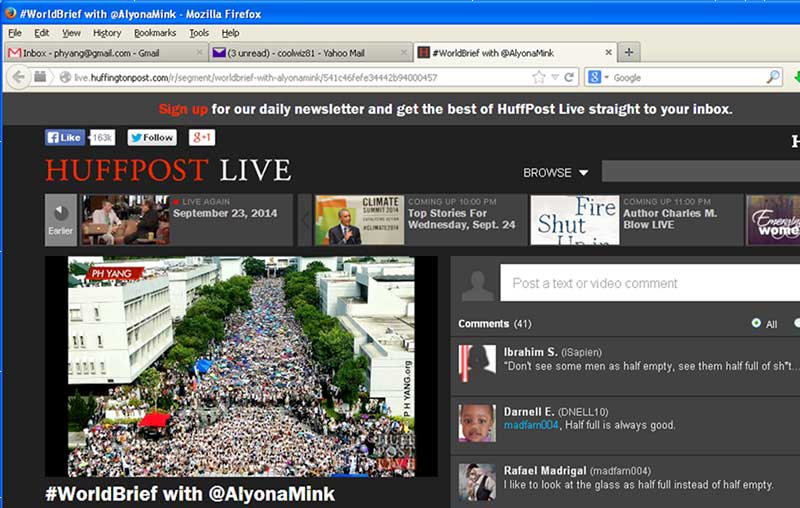Click the HuffPost Live logo

pos(168,170)
